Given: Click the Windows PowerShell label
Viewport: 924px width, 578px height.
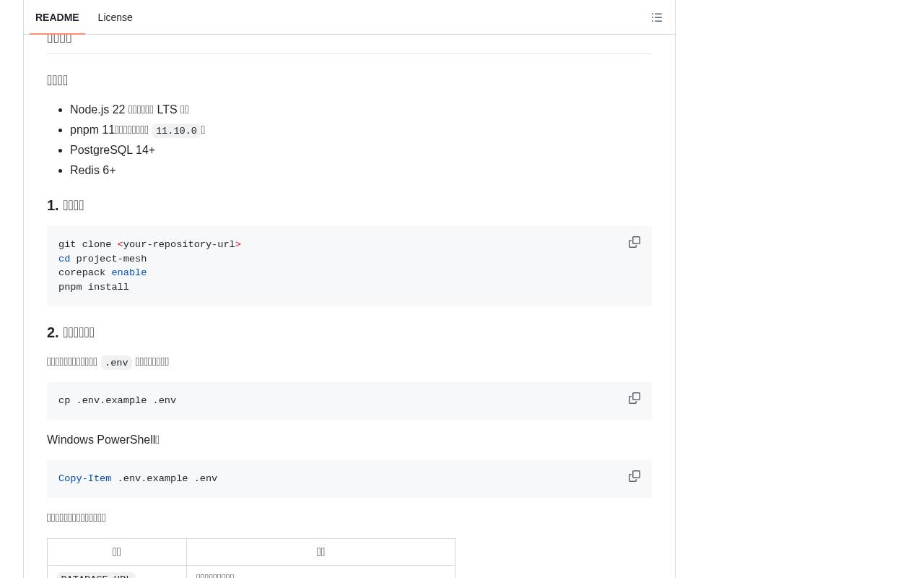Looking at the screenshot, I should point(103,440).
